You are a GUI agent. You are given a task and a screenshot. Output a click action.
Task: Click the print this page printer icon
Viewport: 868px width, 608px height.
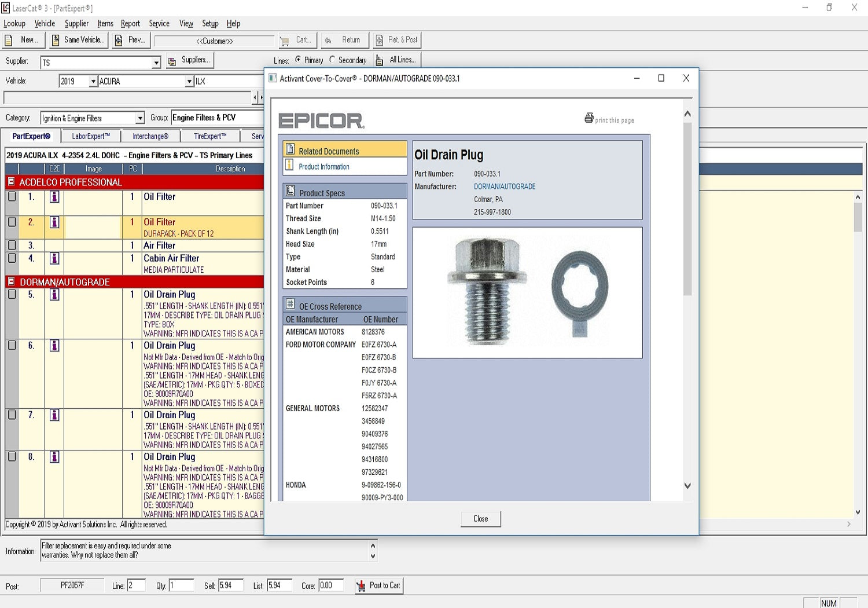(589, 118)
